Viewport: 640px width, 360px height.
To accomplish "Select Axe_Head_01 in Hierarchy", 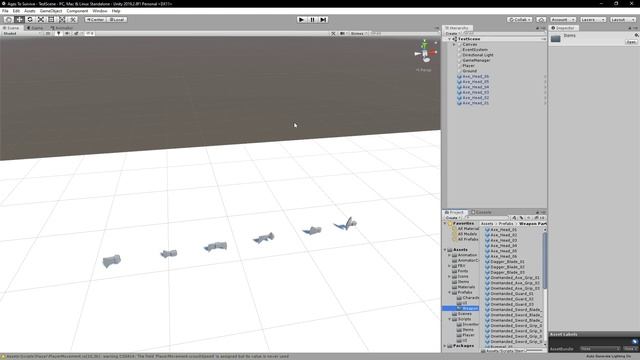I will pyautogui.click(x=475, y=103).
